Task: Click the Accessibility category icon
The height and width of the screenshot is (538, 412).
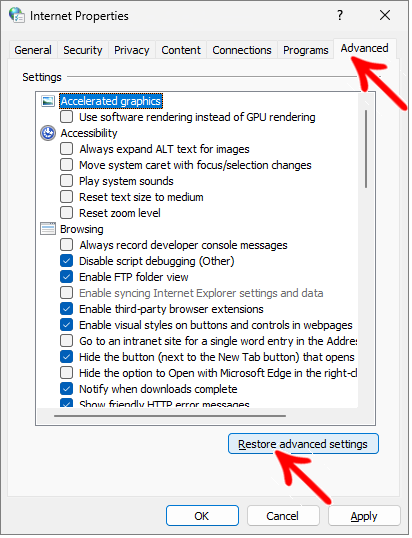Action: click(48, 133)
